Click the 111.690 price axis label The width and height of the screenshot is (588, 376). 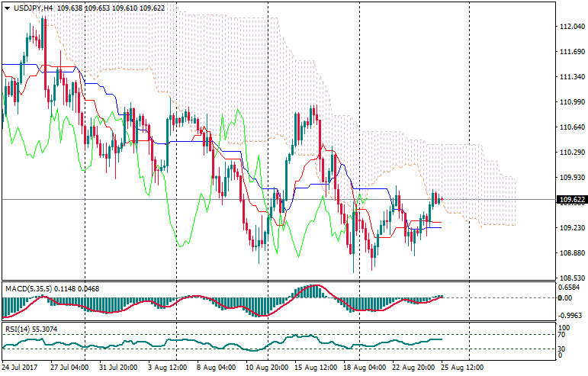pyautogui.click(x=571, y=52)
